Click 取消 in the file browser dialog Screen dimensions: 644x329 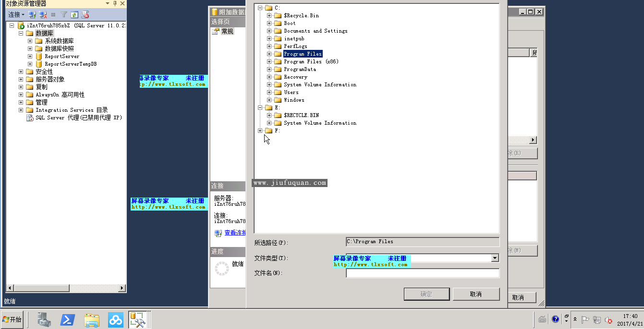click(x=476, y=294)
